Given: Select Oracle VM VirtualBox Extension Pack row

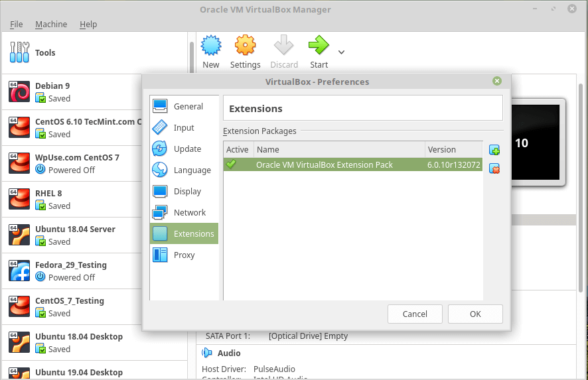Looking at the screenshot, I should tap(353, 164).
